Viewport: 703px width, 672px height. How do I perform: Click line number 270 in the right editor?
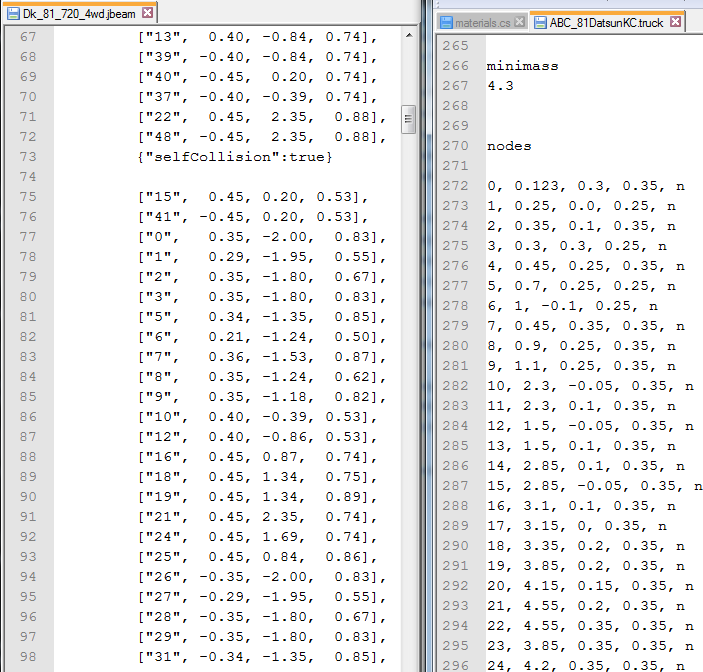[456, 146]
